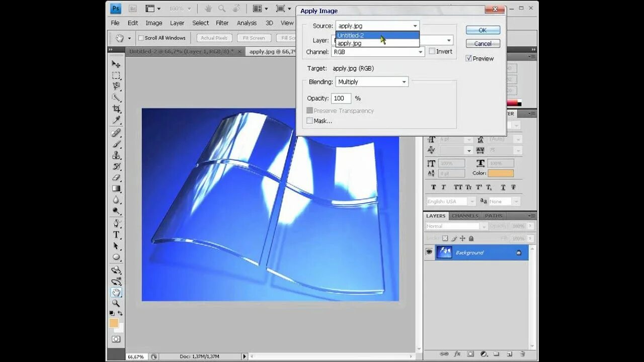Select the Eraser tool
This screenshot has width=644, height=362.
click(116, 177)
